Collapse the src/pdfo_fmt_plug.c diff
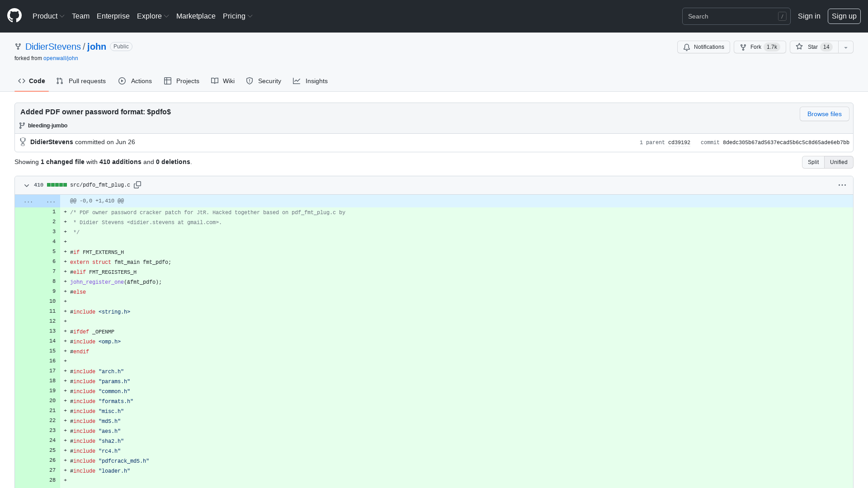This screenshot has width=868, height=488. tap(27, 185)
